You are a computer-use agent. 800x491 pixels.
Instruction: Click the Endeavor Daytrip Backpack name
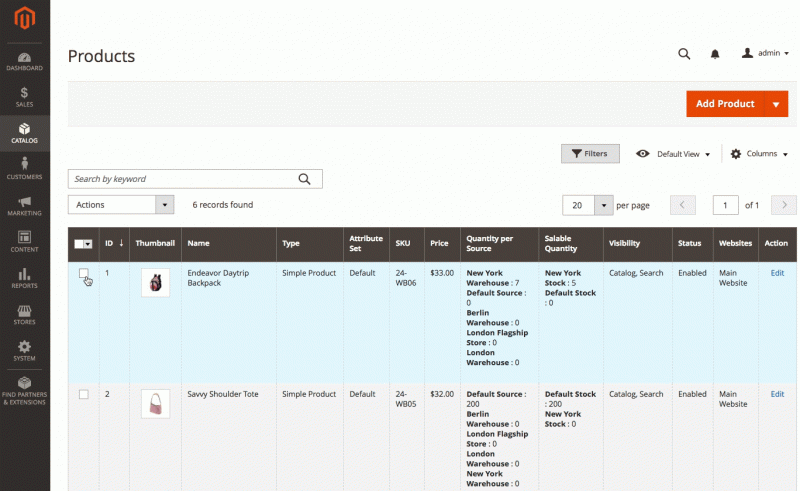(x=218, y=278)
